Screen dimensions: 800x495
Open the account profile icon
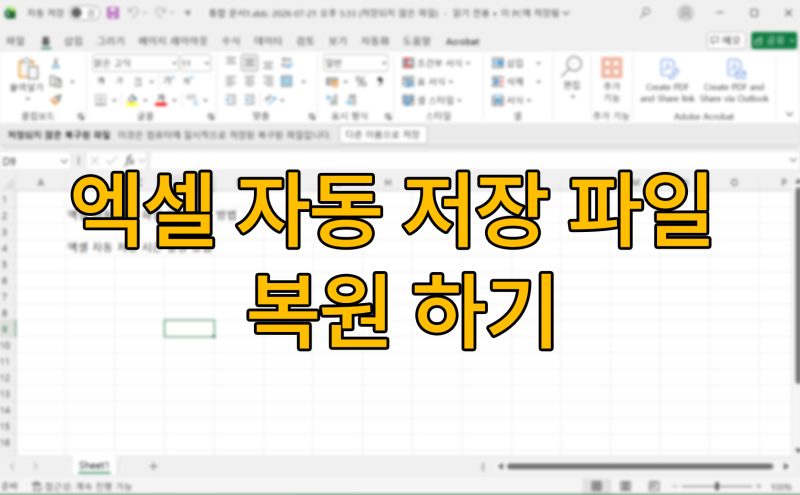coord(685,13)
